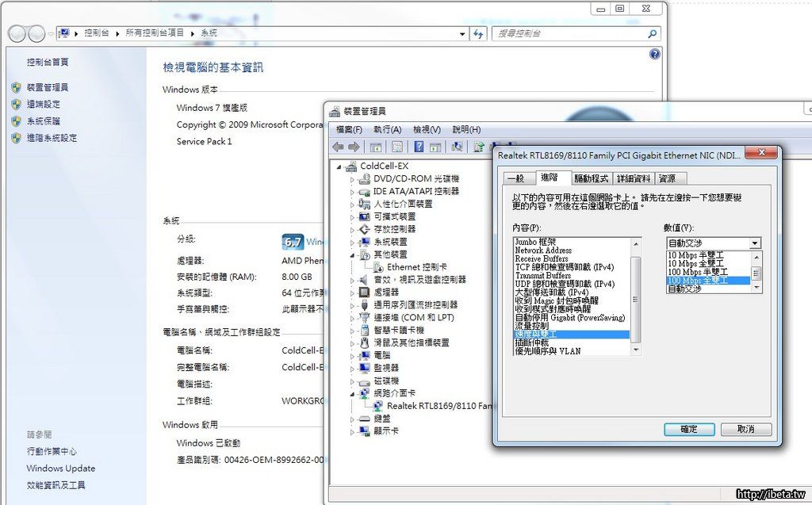Expand the 處理器 tree node
This screenshot has width=812, height=505.
[353, 293]
